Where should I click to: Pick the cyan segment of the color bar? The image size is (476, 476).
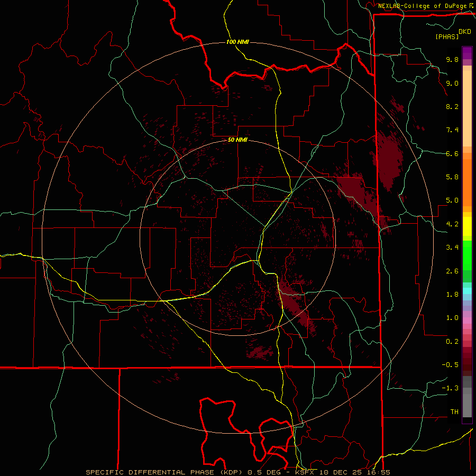(x=467, y=291)
